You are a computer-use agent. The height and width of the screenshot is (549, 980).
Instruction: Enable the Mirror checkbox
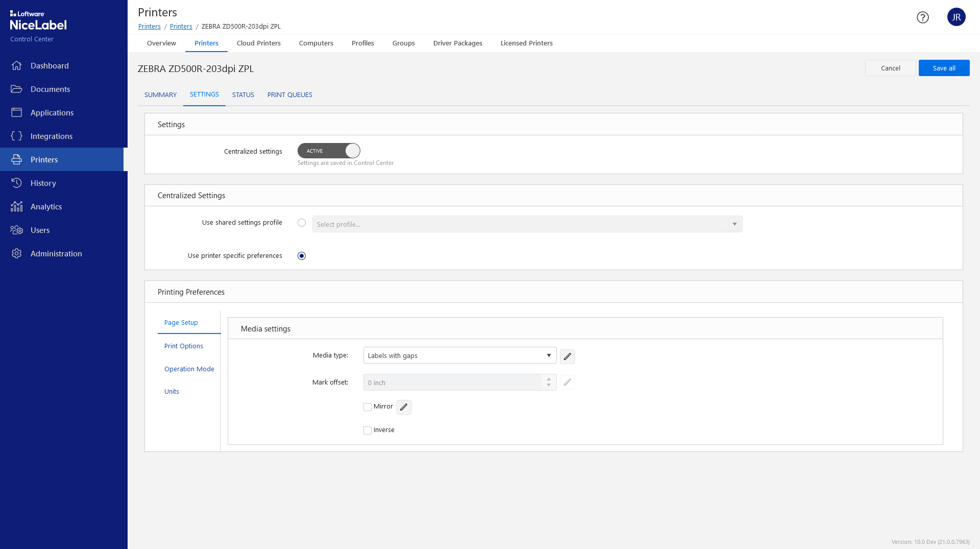coord(367,407)
